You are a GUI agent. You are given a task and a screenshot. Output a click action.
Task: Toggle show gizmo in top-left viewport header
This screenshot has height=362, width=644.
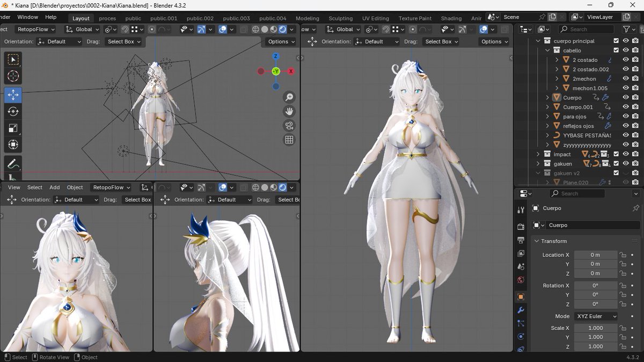(202, 30)
